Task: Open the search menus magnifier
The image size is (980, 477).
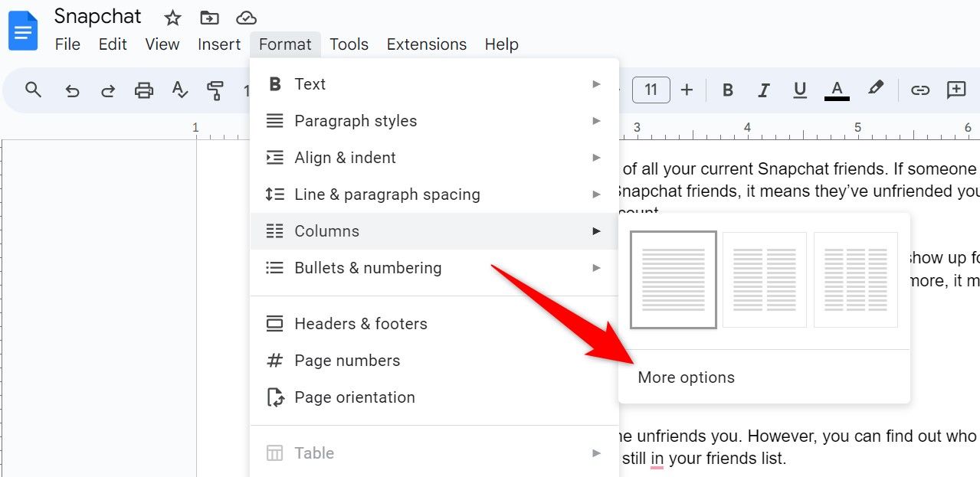Action: [33, 90]
